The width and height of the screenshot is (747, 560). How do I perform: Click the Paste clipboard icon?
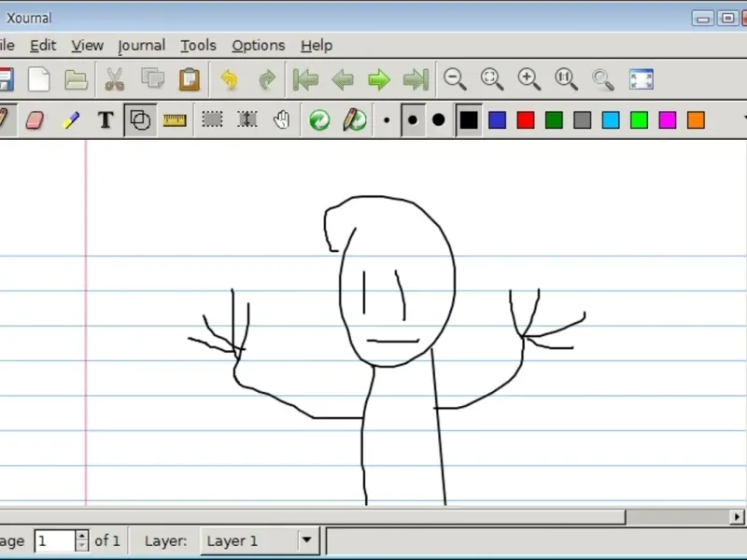coord(190,79)
